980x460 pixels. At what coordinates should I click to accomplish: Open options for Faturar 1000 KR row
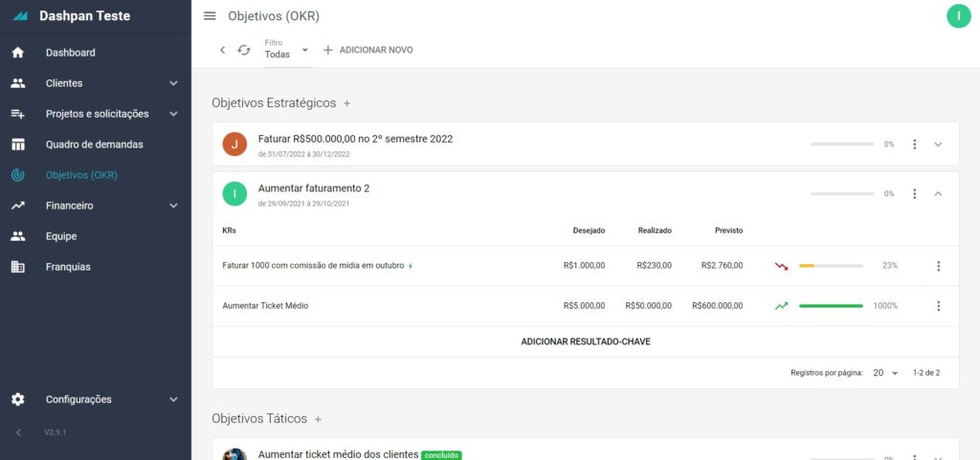[938, 266]
